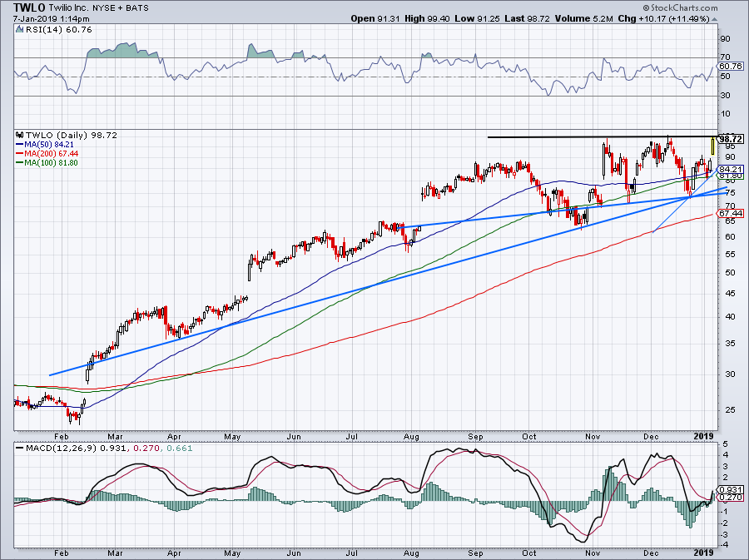Click the 0.931 MACD value tag on axis
Image resolution: width=749 pixels, height=560 pixels.
[731, 490]
